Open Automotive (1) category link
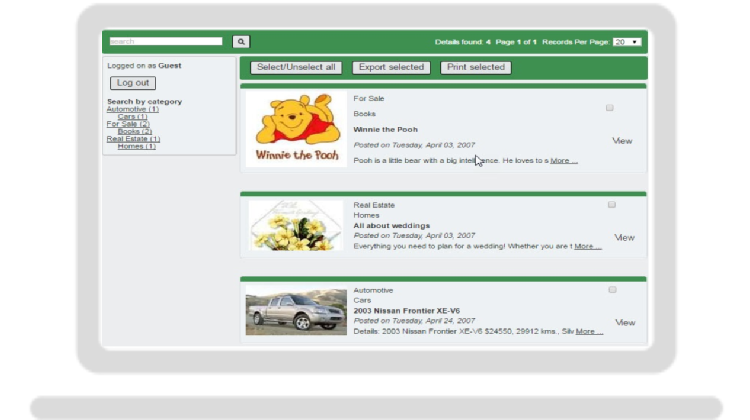Viewport: 750px width, 420px height. point(132,109)
